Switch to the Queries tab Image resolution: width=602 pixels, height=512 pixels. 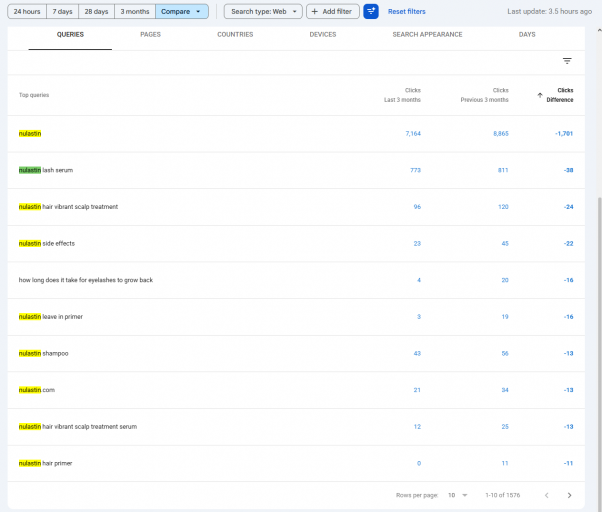tap(70, 35)
